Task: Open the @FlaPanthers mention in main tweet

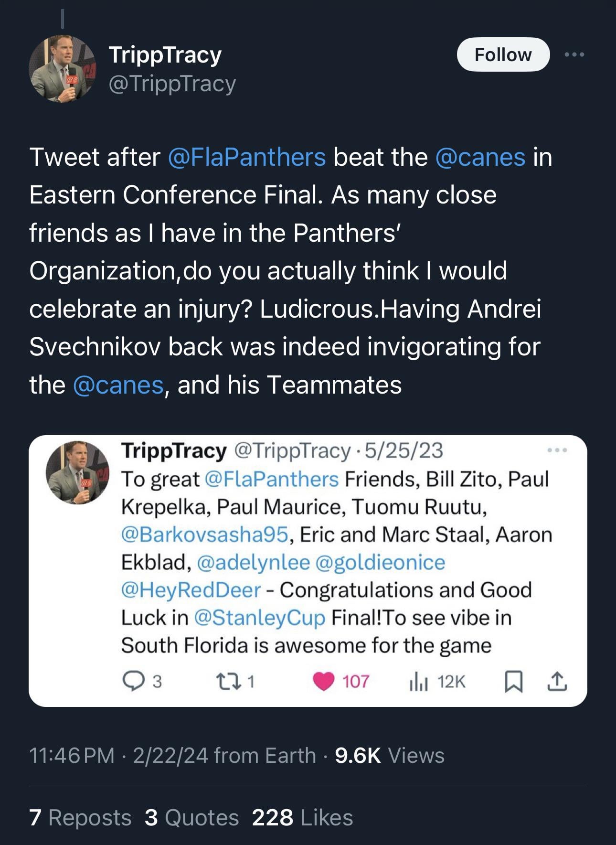Action: click(x=247, y=157)
